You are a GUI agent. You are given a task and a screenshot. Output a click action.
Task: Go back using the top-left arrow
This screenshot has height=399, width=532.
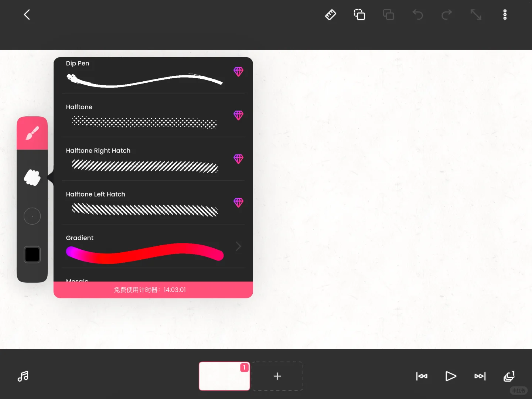tap(27, 15)
